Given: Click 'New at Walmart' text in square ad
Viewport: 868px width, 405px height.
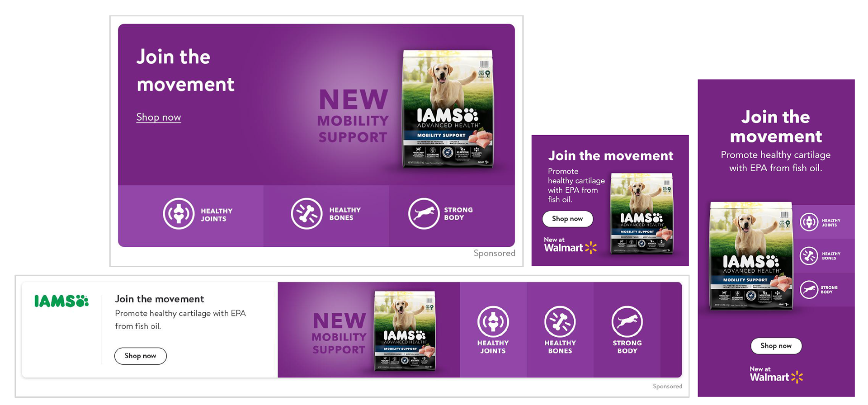Looking at the screenshot, I should (564, 245).
